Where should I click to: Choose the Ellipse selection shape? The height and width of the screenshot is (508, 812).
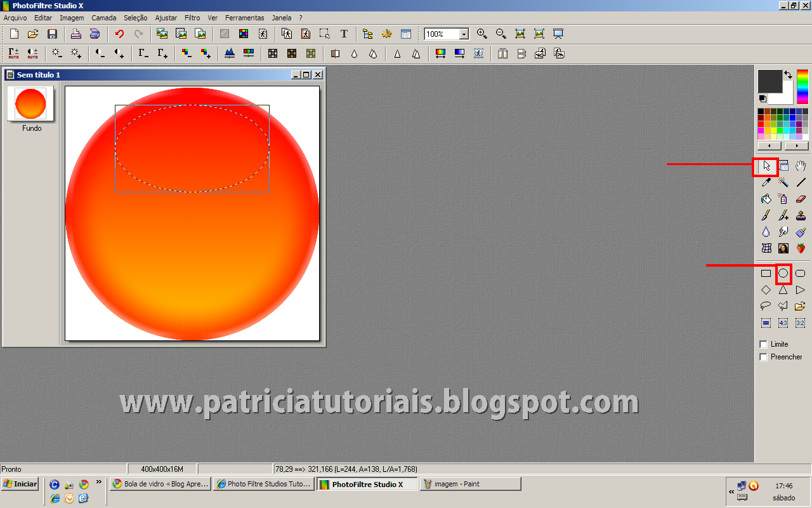point(783,273)
